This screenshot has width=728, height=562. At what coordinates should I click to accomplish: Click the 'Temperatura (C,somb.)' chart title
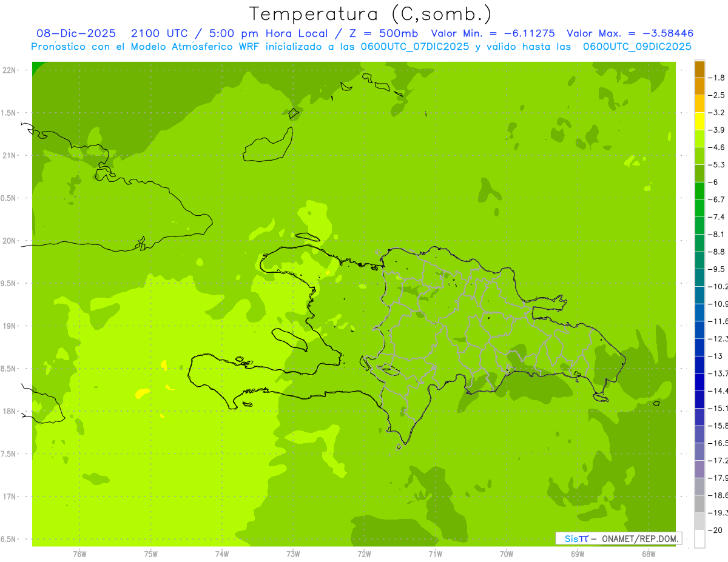[x=370, y=14]
